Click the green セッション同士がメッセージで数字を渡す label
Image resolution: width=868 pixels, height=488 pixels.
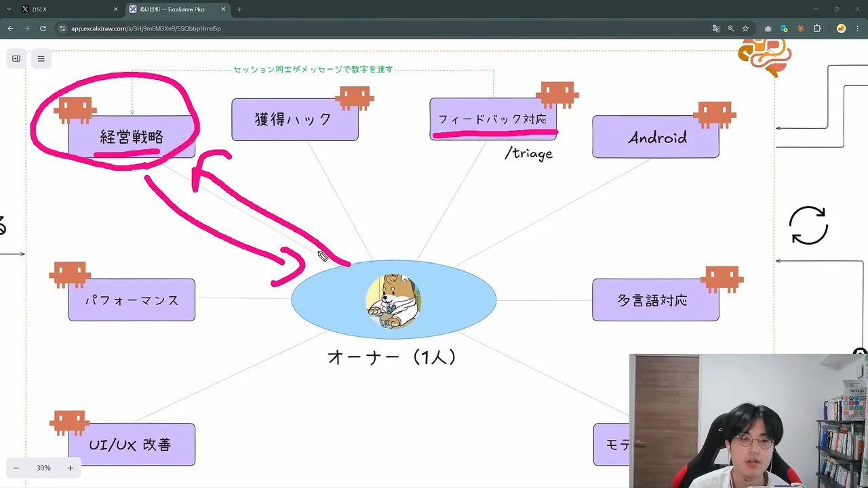[313, 69]
